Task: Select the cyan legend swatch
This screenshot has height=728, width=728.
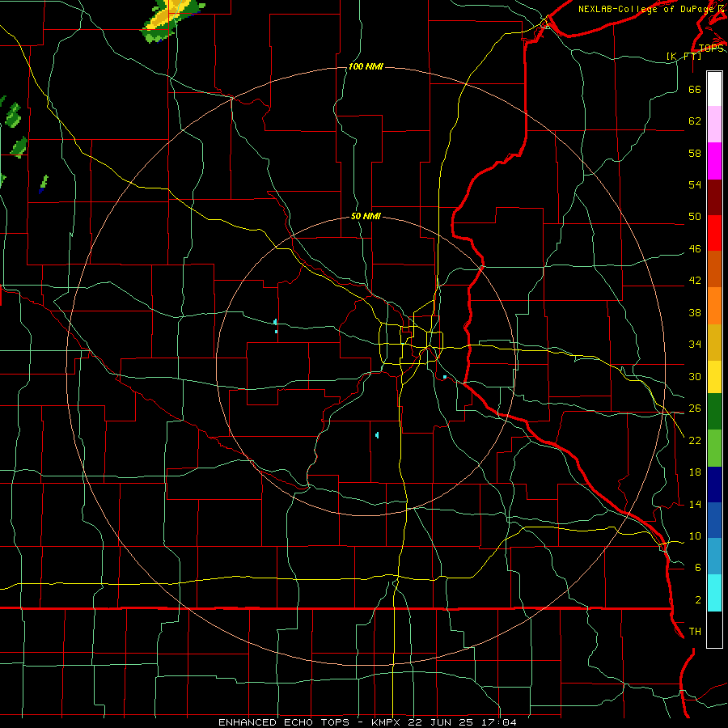Action: click(x=714, y=593)
